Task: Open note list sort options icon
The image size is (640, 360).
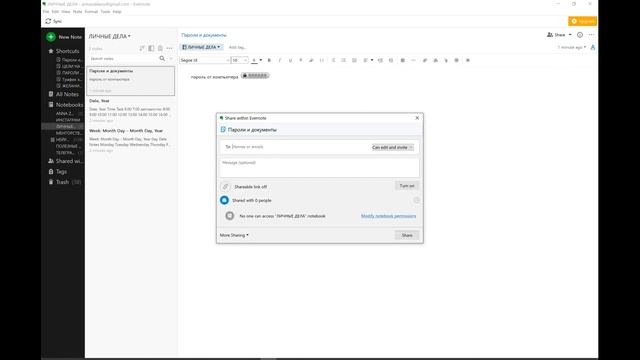Action: click(142, 48)
